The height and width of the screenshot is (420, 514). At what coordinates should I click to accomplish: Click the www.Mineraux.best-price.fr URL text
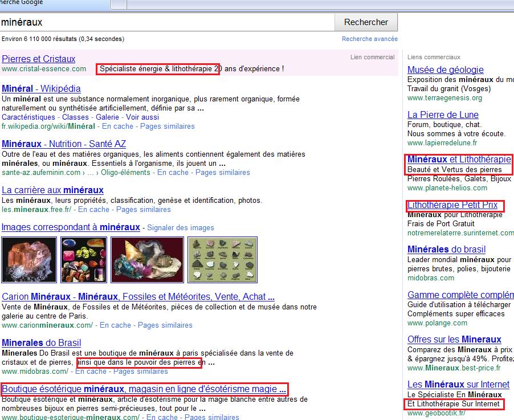pos(454,368)
